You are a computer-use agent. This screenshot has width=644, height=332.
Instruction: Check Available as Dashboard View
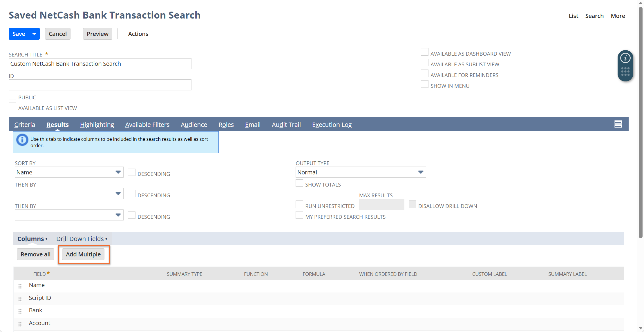tap(424, 52)
